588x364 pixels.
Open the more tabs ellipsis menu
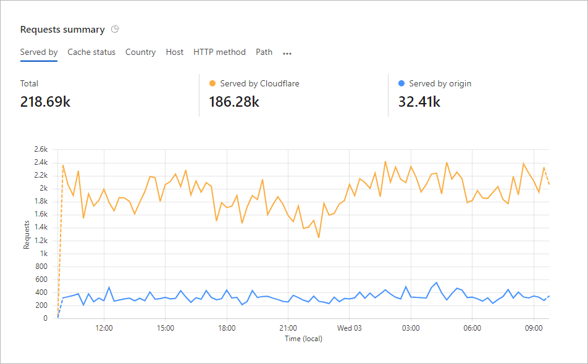tap(287, 54)
